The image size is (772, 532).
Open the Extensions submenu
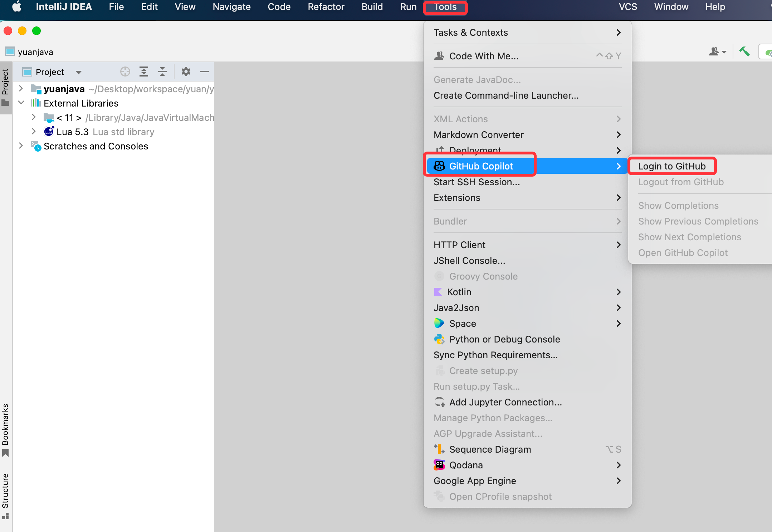pyautogui.click(x=527, y=198)
